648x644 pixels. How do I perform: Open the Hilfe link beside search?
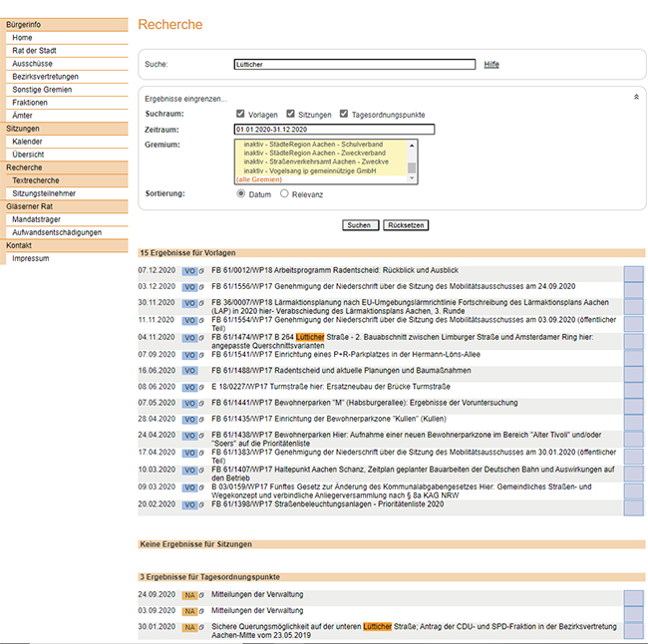click(491, 64)
